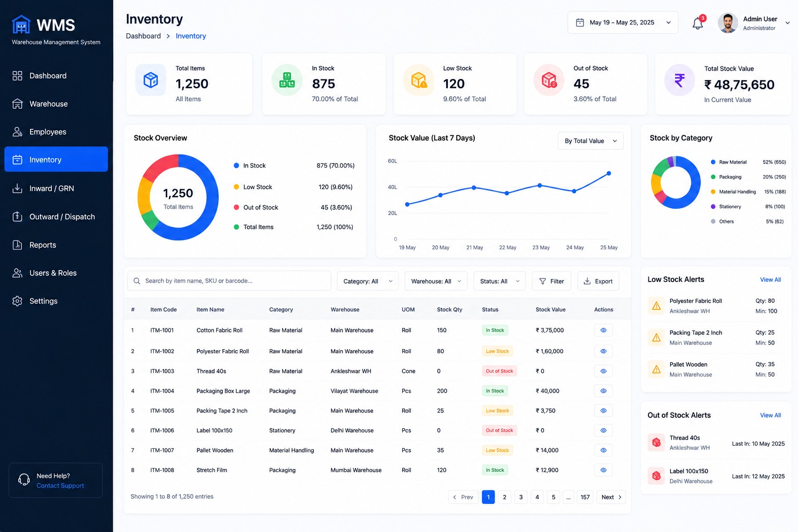
Task: View details of ITM-1007 Pallet Wooden row
Action: click(x=603, y=450)
